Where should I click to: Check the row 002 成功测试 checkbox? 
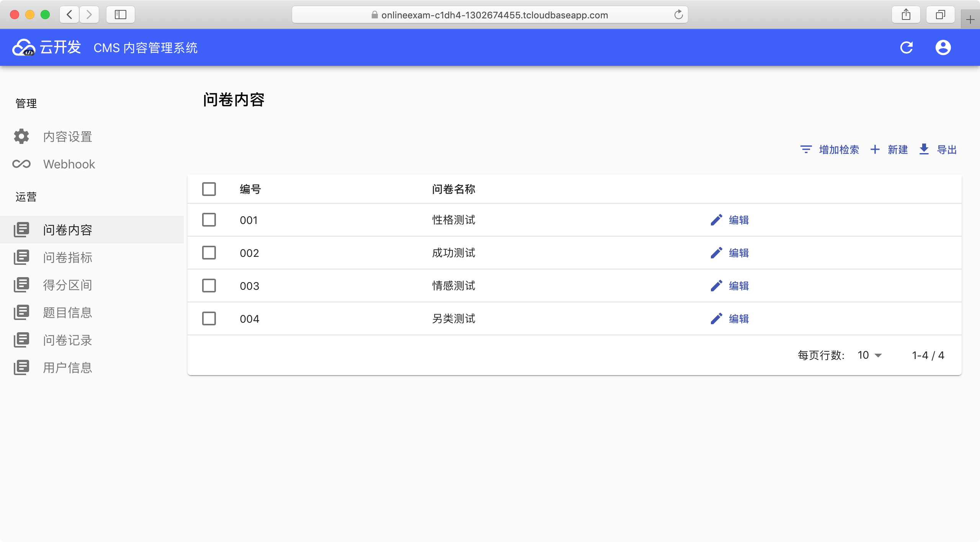click(209, 253)
